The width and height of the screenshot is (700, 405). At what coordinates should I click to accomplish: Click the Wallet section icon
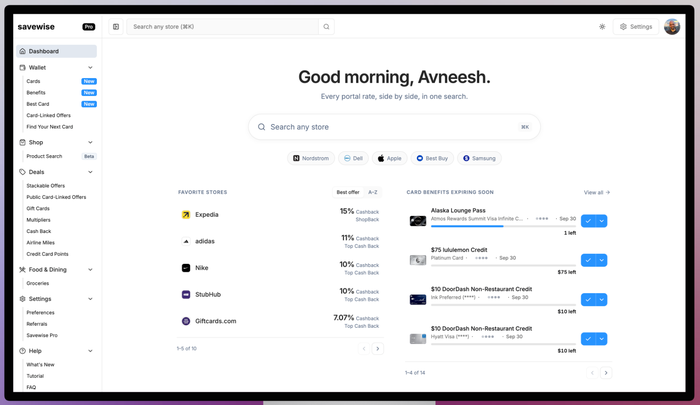point(22,67)
